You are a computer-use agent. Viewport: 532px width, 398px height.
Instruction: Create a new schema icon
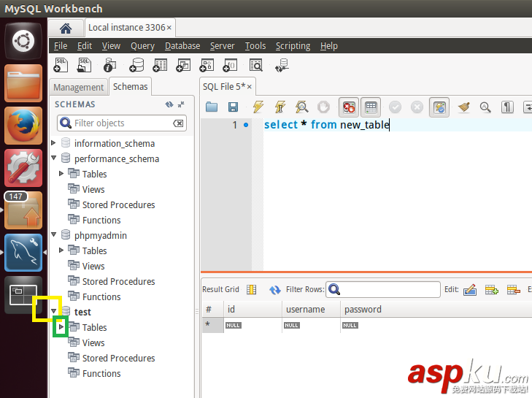[x=136, y=65]
